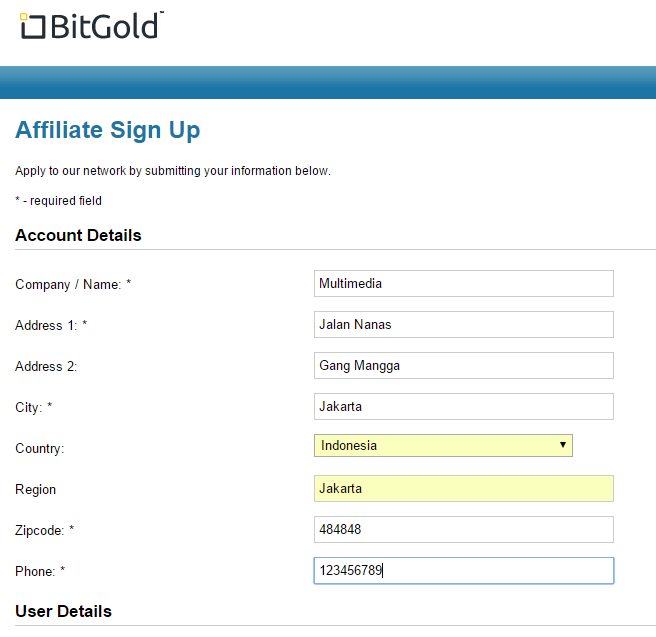Focus the Address 1 field containing Jalan Nanas

(x=463, y=324)
